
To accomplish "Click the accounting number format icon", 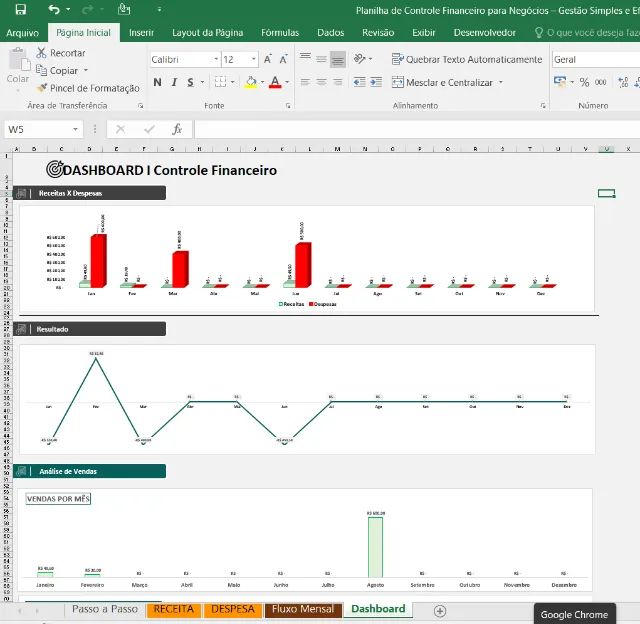I will click(x=560, y=82).
